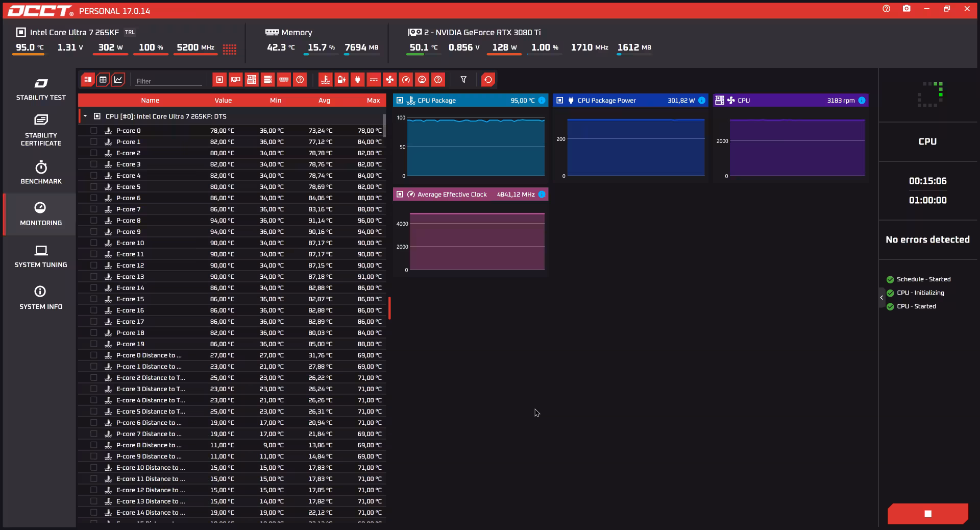This screenshot has height=530, width=980.
Task: Reset sensor min/max values
Action: (488, 80)
